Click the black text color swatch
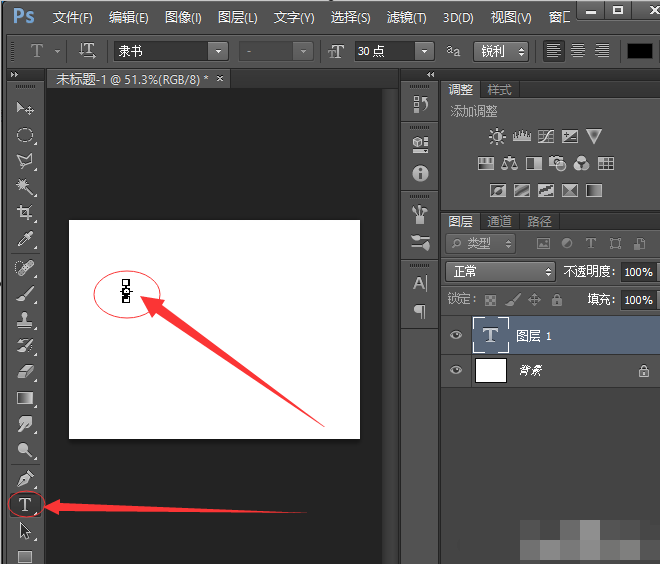 pos(639,50)
